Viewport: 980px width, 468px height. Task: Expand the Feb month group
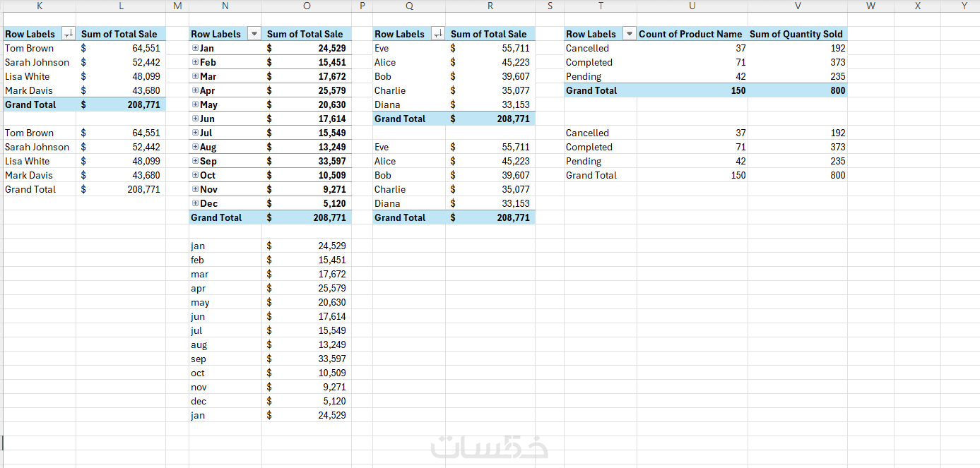195,62
